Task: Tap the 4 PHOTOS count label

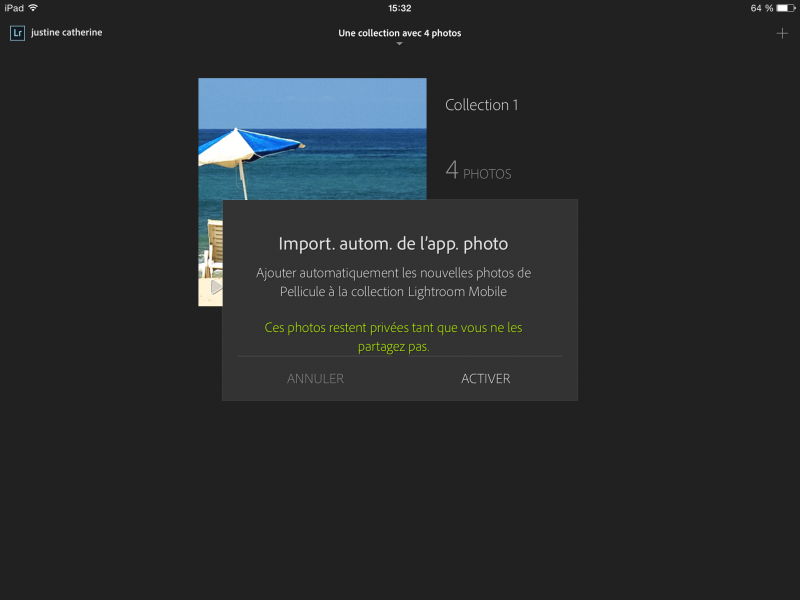Action: tap(478, 170)
